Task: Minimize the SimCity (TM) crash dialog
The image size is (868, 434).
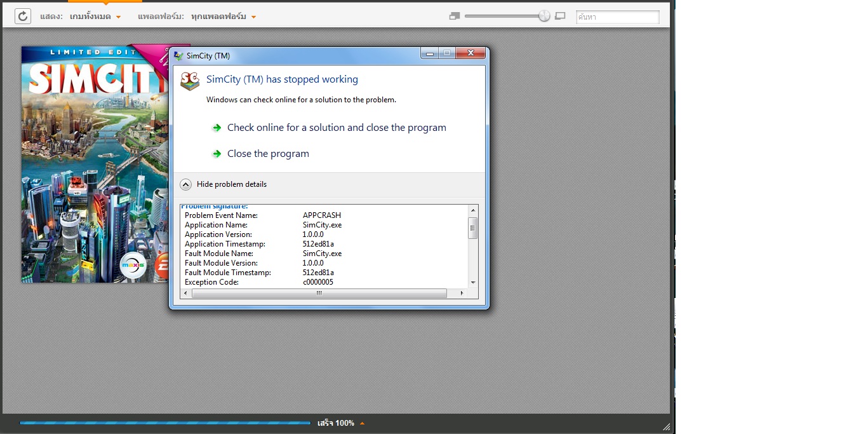Action: tap(430, 53)
